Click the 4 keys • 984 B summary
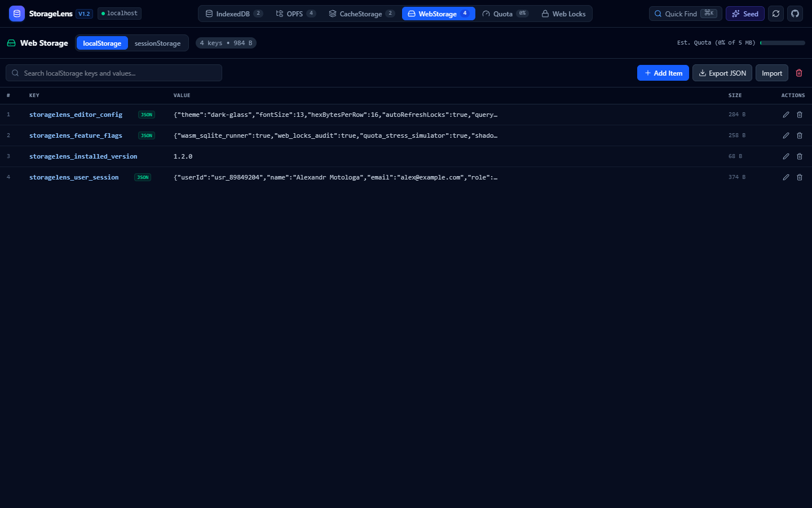812x508 pixels. (x=226, y=43)
